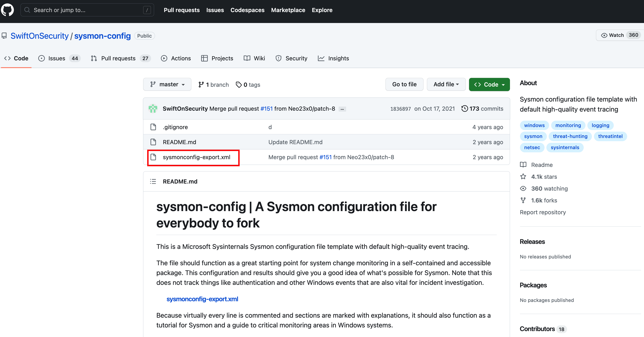644x337 pixels.
Task: Click Pull requests in the top navigation
Action: 182,10
